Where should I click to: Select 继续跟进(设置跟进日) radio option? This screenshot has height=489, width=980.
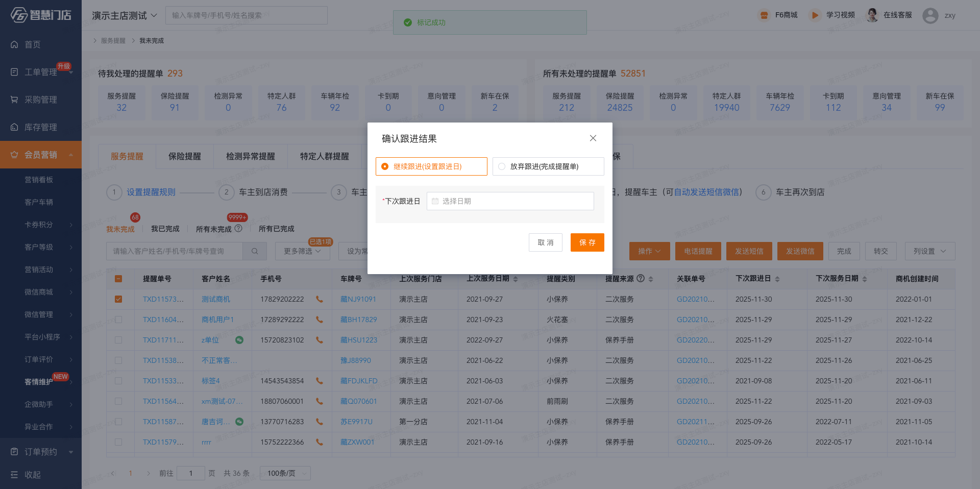click(385, 166)
